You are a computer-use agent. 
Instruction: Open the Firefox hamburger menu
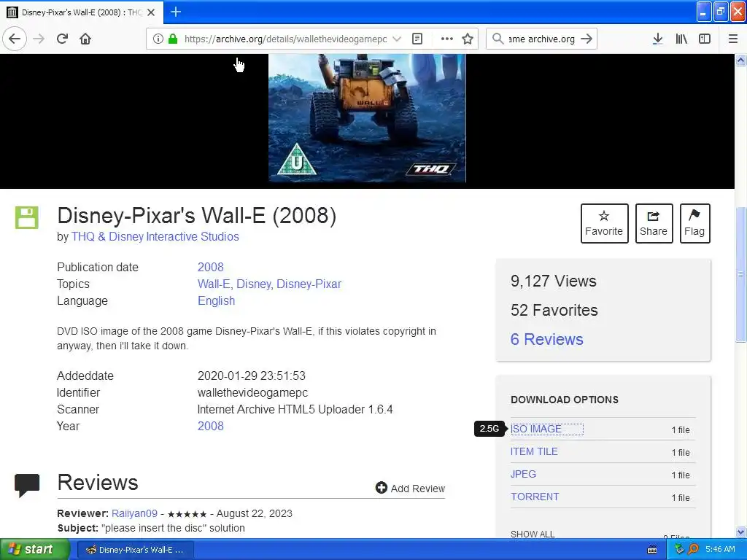pyautogui.click(x=732, y=39)
